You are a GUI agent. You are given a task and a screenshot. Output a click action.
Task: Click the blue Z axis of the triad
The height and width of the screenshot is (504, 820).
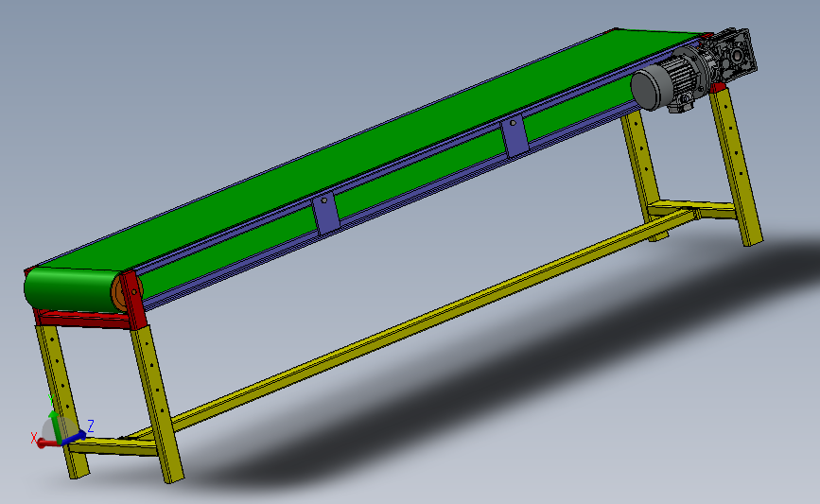(x=75, y=437)
